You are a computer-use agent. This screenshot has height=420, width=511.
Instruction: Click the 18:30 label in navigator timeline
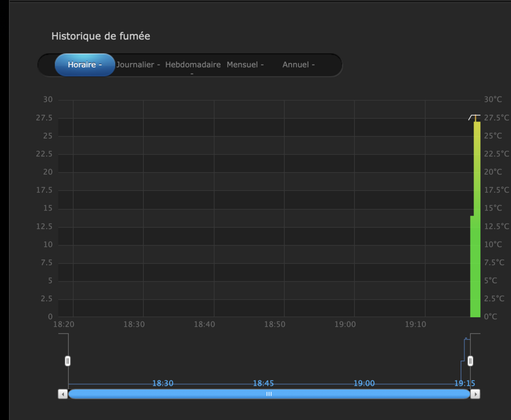click(163, 383)
